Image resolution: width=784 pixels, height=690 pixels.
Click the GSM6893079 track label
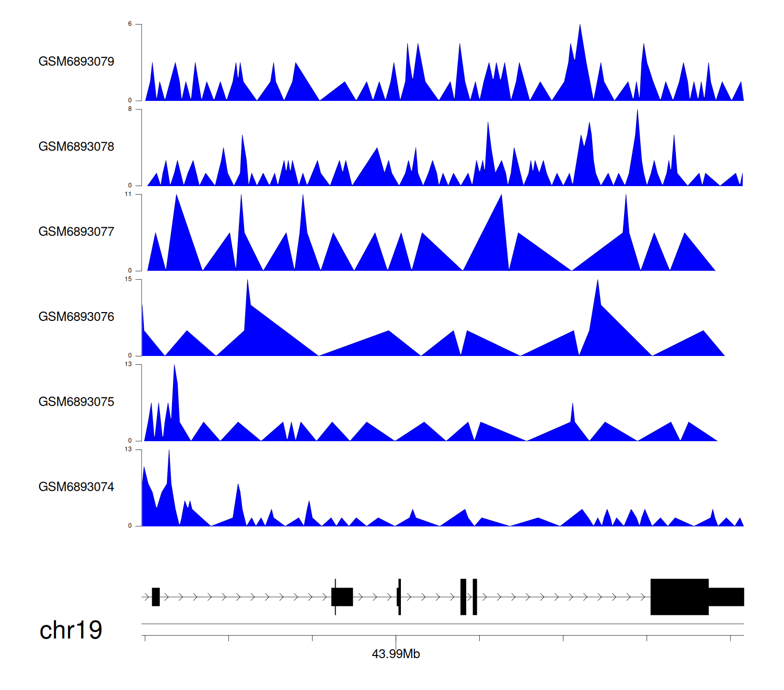click(x=76, y=62)
